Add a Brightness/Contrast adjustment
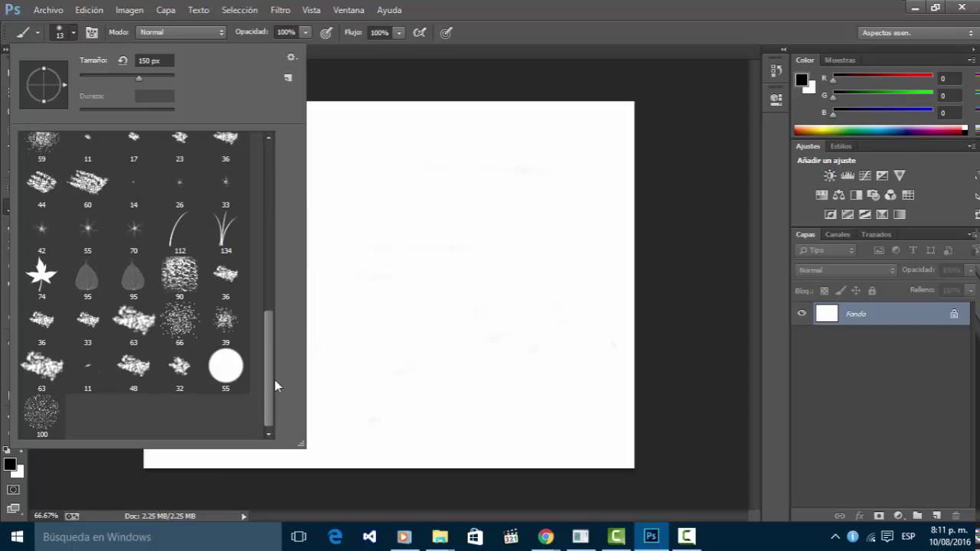980x551 pixels. 830,176
